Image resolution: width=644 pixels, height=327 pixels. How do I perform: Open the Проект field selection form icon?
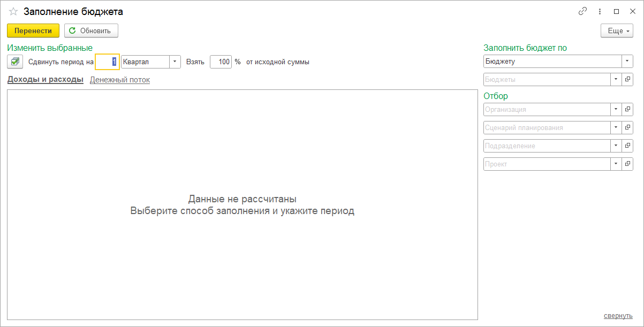click(x=628, y=164)
